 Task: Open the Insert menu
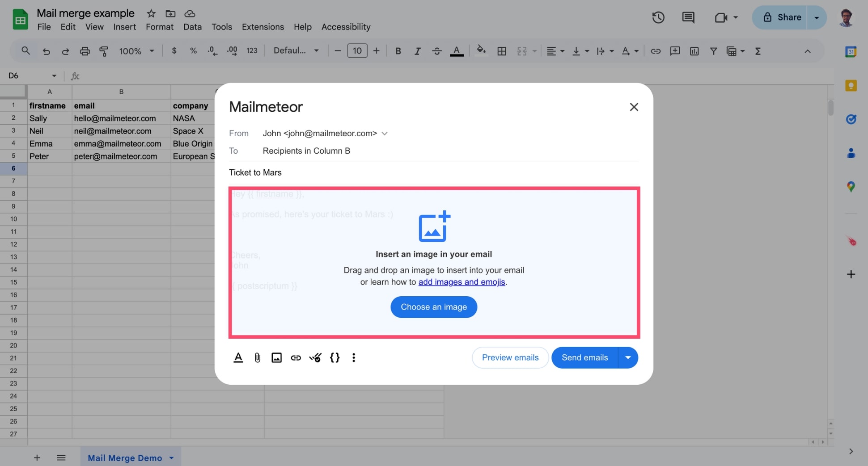tap(124, 27)
